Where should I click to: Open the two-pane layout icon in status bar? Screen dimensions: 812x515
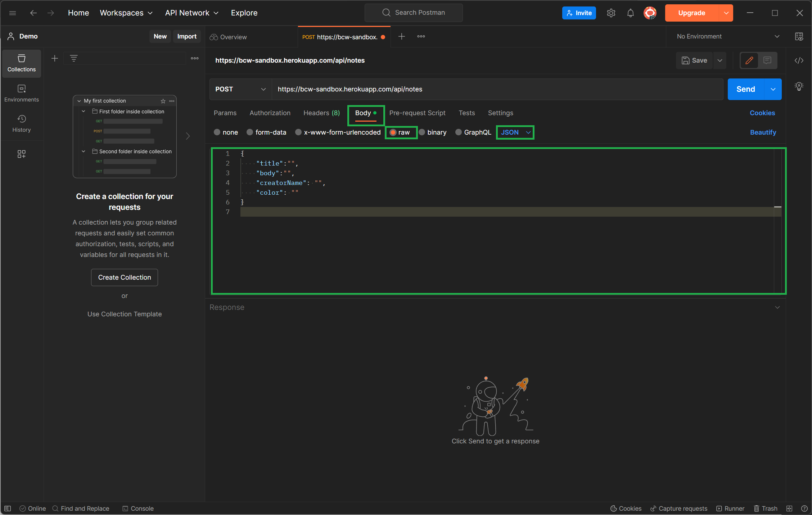pos(789,509)
